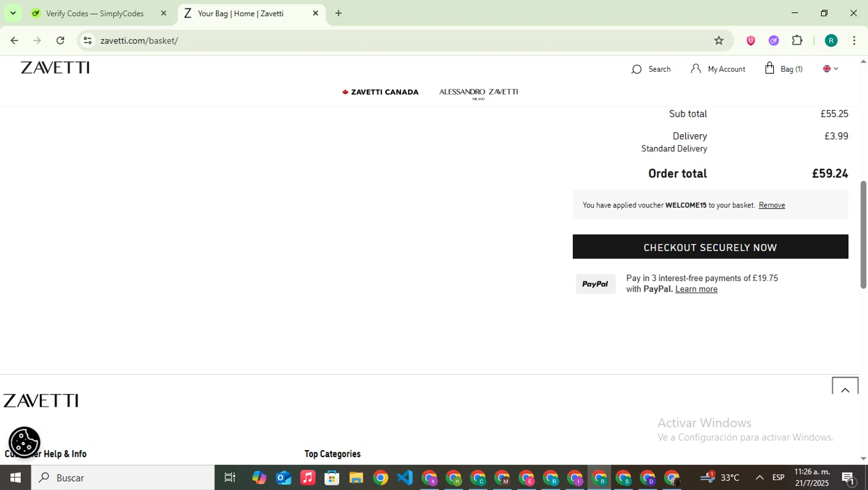Open the My Account person icon
This screenshot has height=490, width=868.
click(x=696, y=68)
